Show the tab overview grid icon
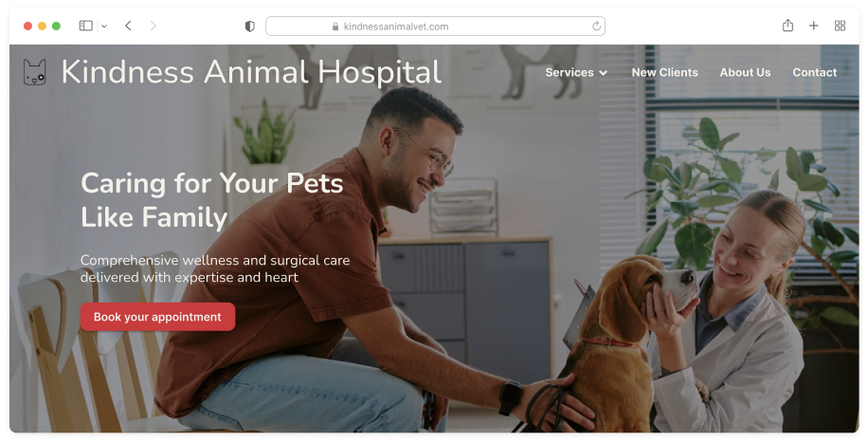Image resolution: width=868 pixels, height=443 pixels. (x=840, y=26)
